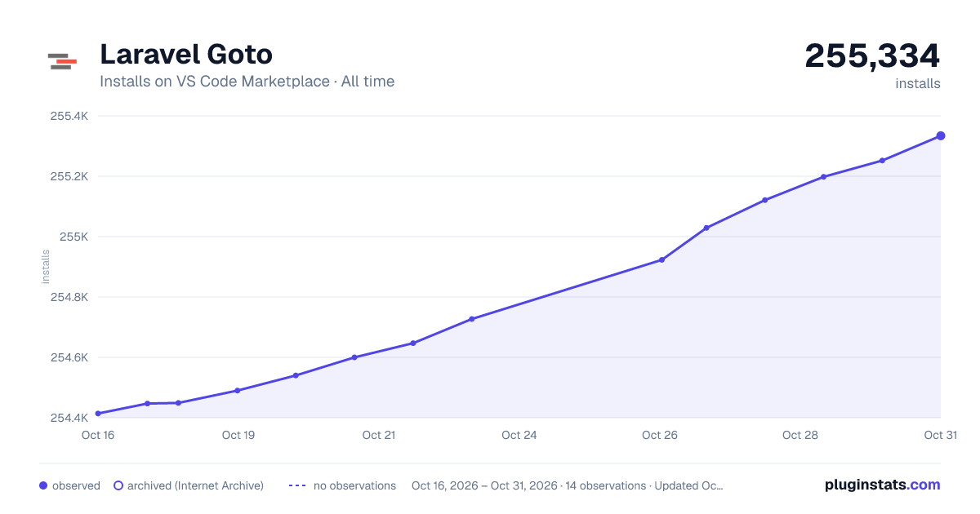The width and height of the screenshot is (980, 514).
Task: Click the Oct 19 x-axis label
Action: tap(238, 435)
